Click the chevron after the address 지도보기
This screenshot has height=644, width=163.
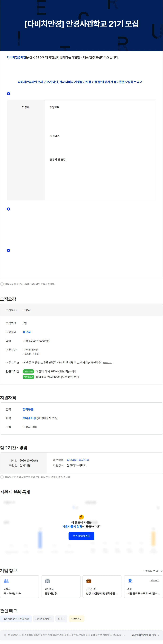tap(113, 362)
